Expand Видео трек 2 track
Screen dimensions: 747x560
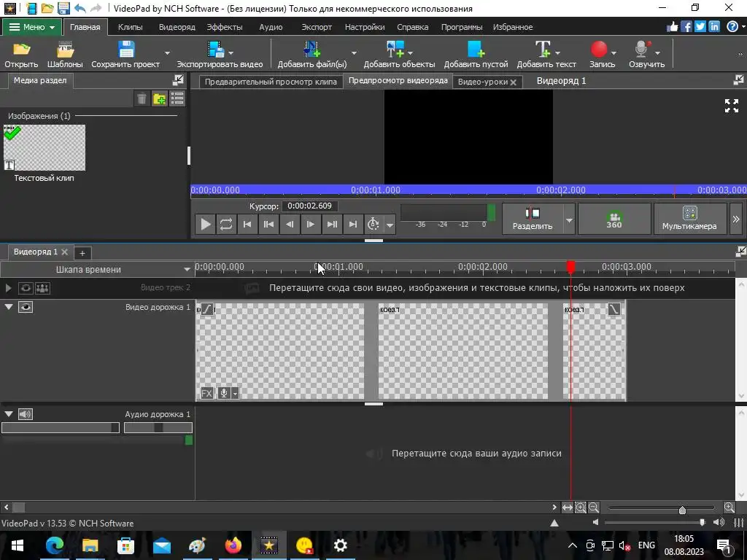click(8, 287)
